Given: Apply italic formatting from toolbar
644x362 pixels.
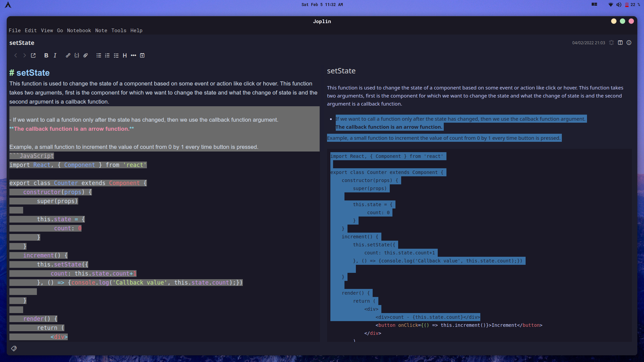Looking at the screenshot, I should pyautogui.click(x=55, y=56).
